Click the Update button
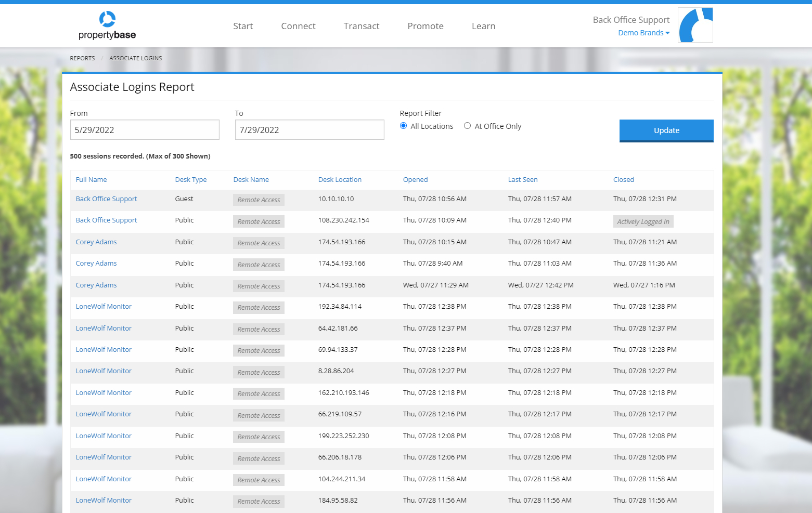 click(x=666, y=130)
